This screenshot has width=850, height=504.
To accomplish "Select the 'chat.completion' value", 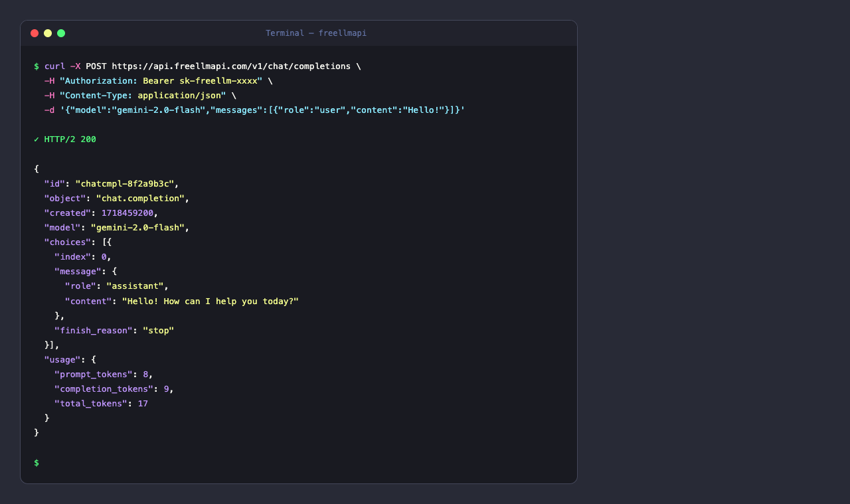I will point(140,199).
